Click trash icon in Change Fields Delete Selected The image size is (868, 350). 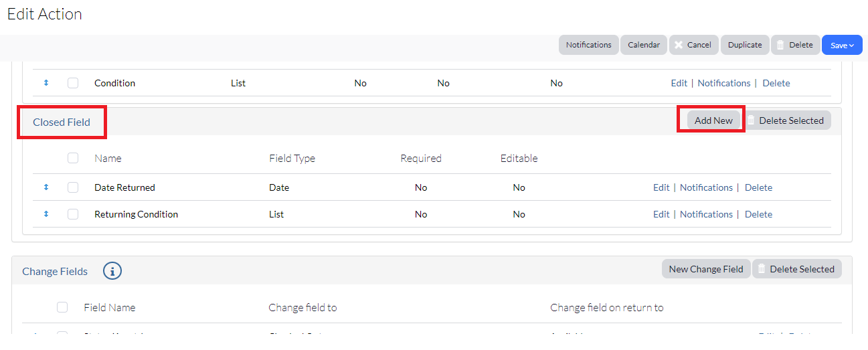tap(762, 269)
